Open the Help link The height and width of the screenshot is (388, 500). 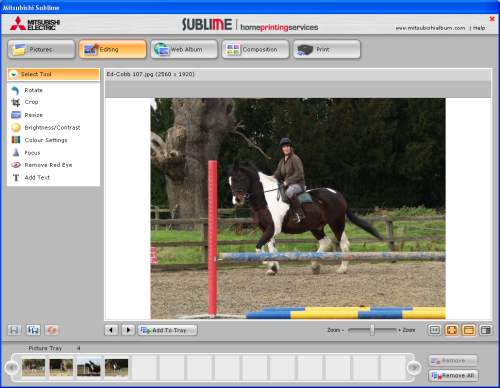coord(479,28)
